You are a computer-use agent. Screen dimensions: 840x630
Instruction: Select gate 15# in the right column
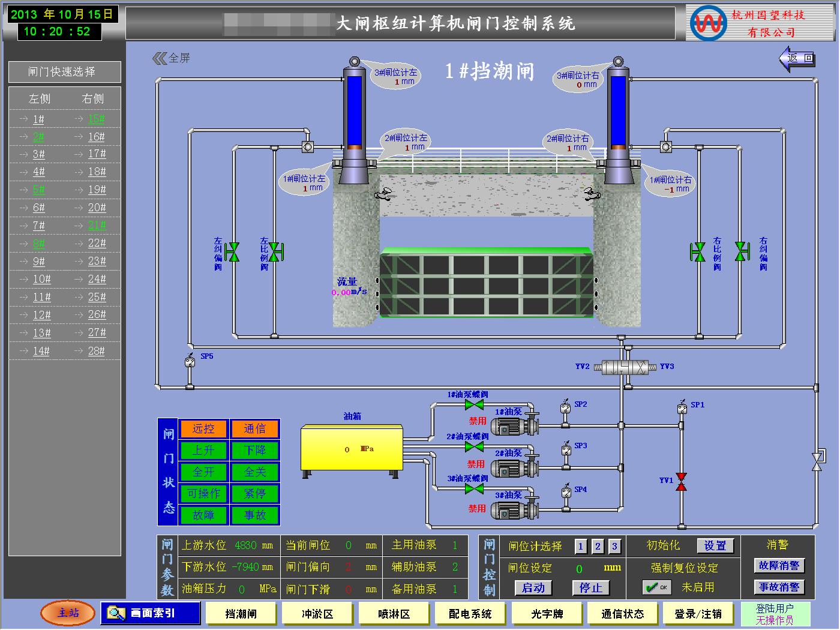96,119
